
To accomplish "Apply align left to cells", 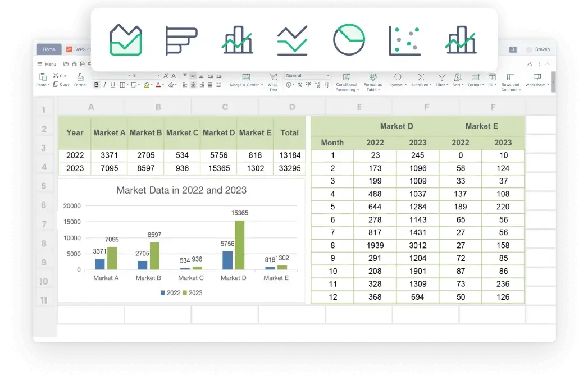I will [185, 85].
